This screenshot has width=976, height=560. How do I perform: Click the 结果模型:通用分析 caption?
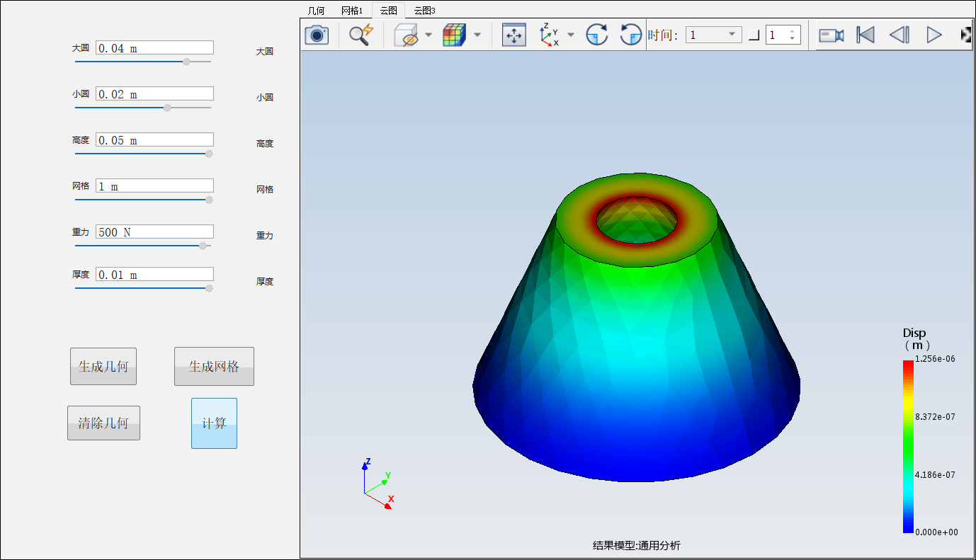637,545
